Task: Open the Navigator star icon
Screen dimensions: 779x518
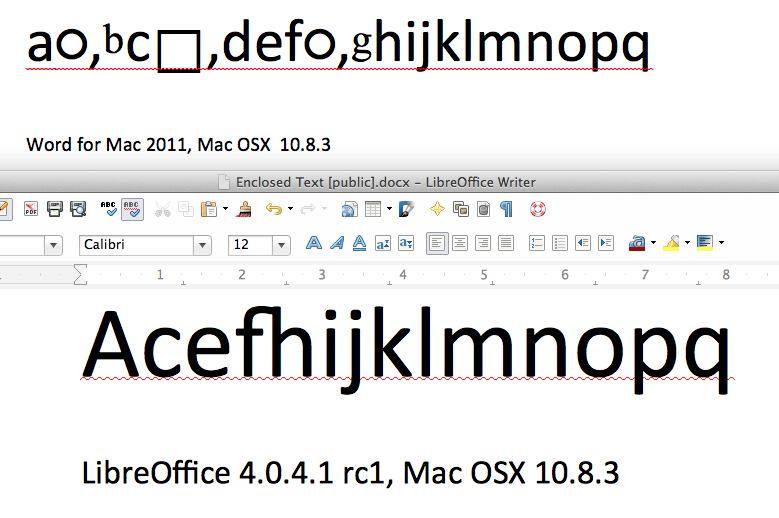Action: [x=437, y=209]
